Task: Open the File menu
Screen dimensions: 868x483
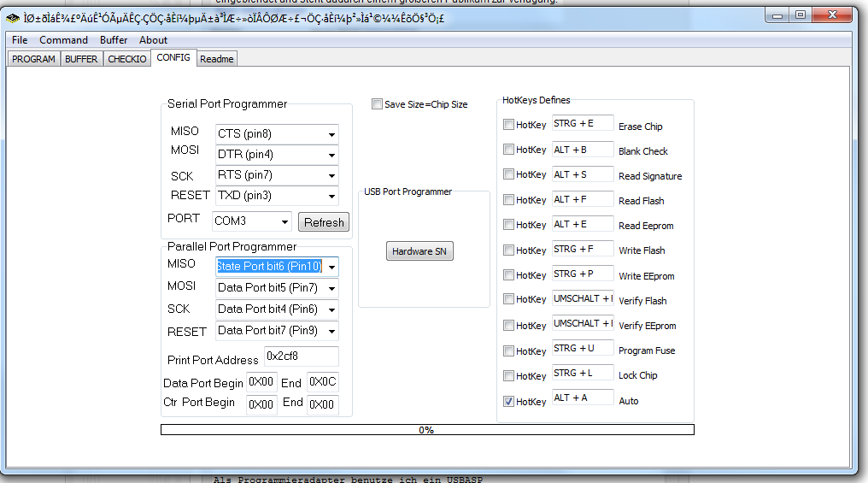Action: coord(20,40)
